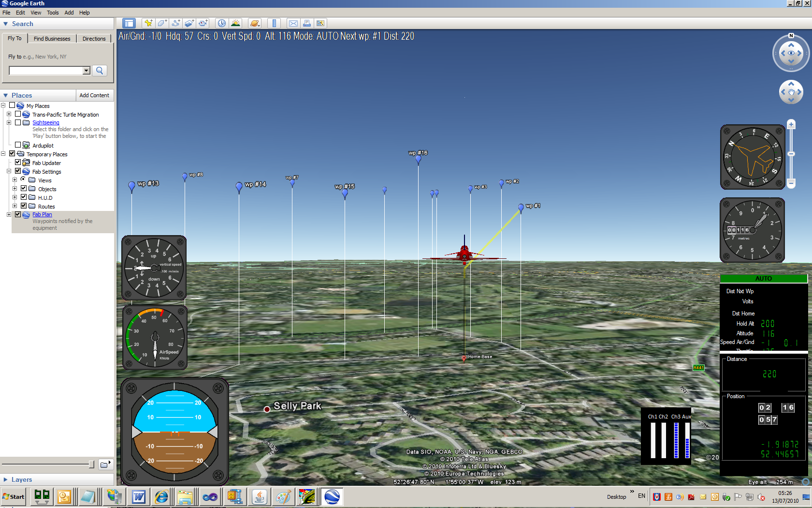Toggle sunlight across the landscape icon
812x508 pixels.
(235, 23)
